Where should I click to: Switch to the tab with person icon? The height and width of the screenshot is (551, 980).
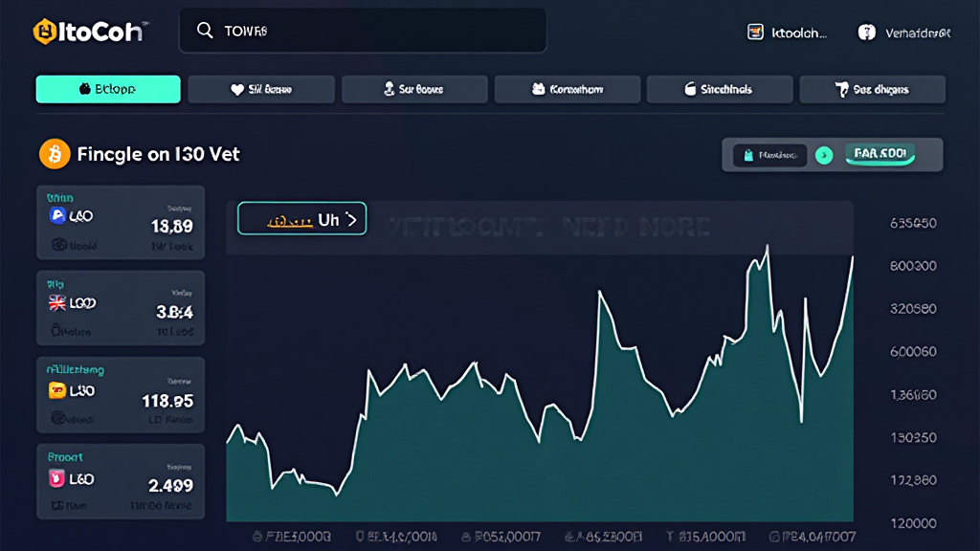[x=414, y=89]
